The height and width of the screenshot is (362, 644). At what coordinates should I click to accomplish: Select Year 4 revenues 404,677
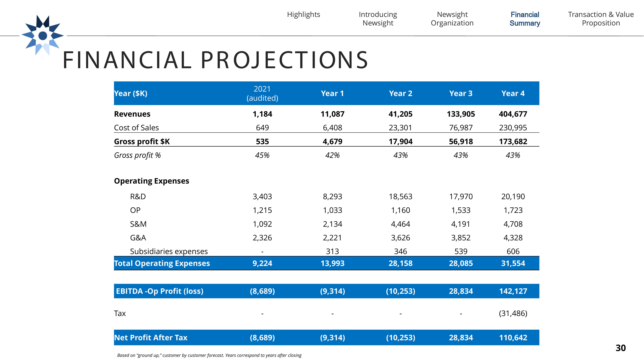coord(513,114)
